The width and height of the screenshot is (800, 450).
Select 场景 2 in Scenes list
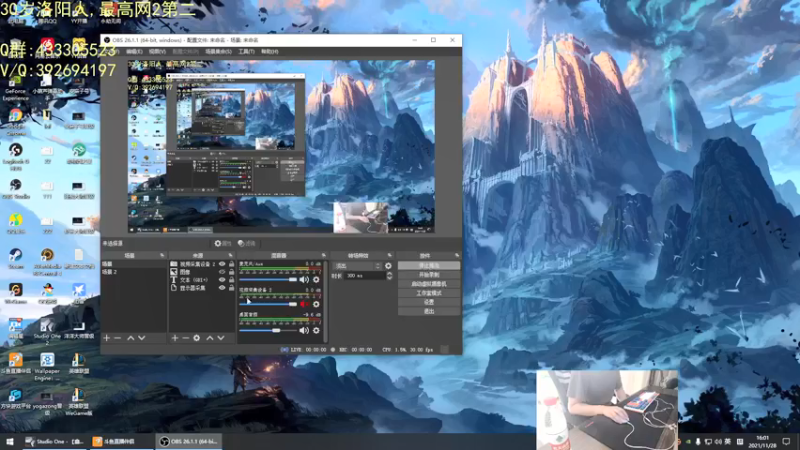tap(134, 272)
